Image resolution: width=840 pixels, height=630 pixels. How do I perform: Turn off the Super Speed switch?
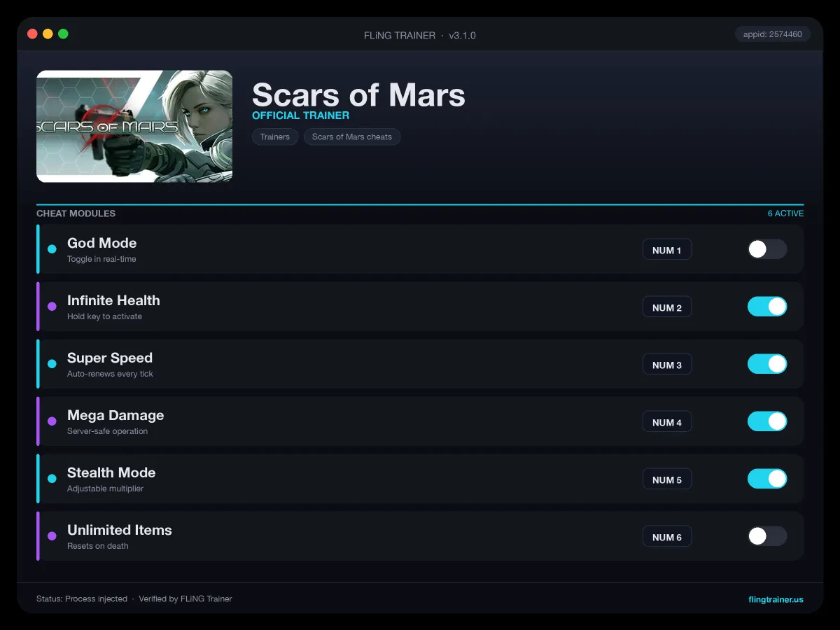click(x=767, y=364)
